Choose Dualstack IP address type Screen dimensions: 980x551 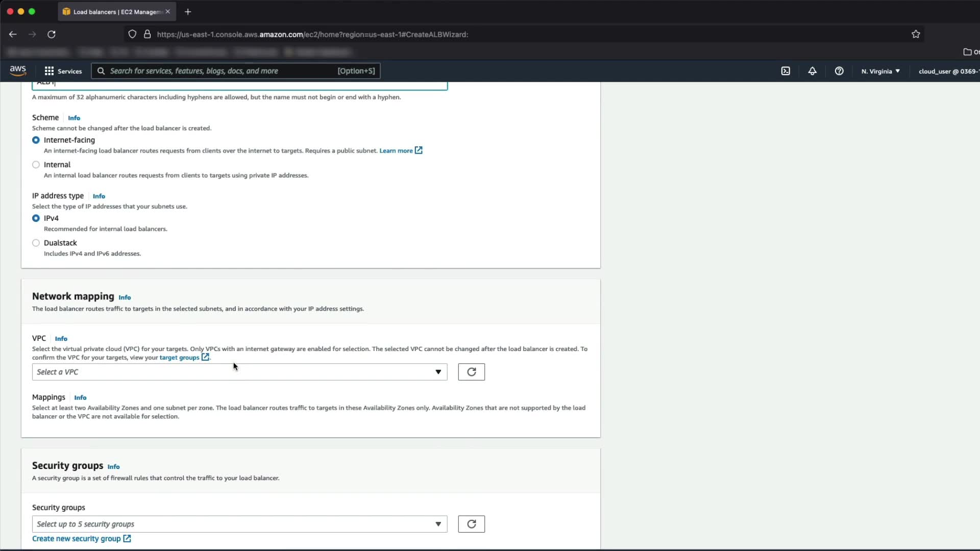[36, 243]
